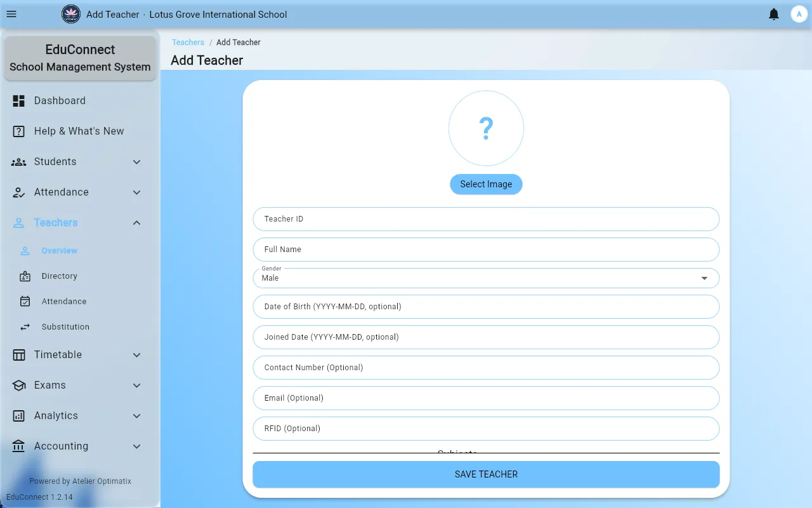Click the Attendance checkmark-person icon

point(19,192)
